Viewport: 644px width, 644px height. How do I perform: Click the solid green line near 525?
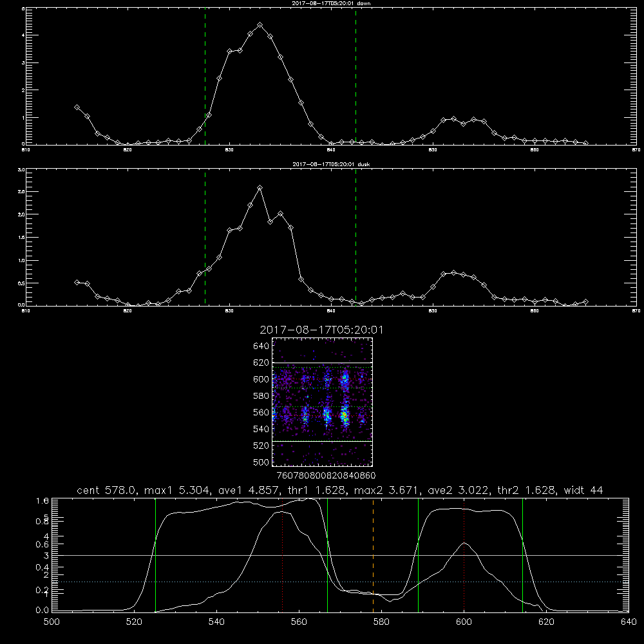[x=155, y=555]
